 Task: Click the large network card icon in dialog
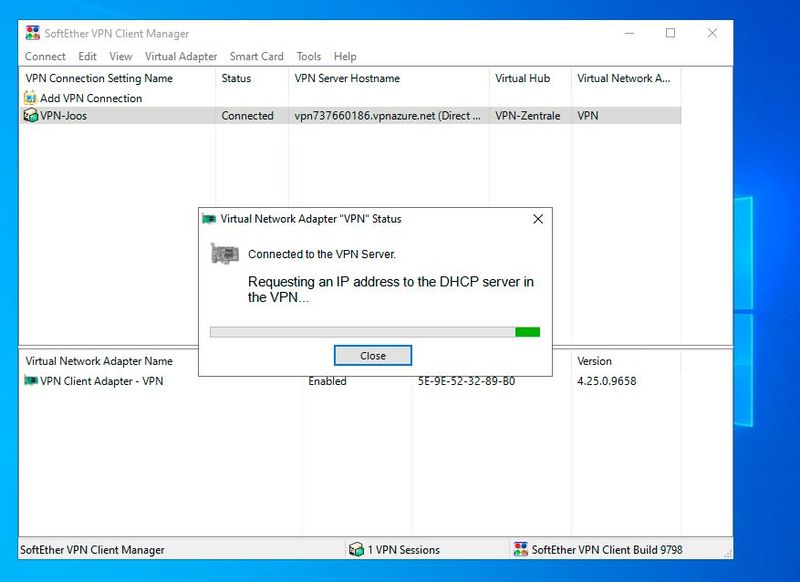pos(225,254)
